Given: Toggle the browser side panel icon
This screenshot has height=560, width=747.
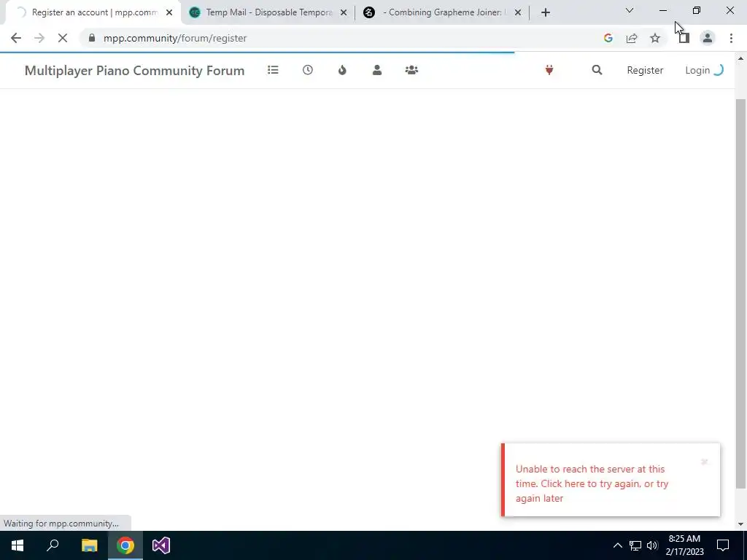Looking at the screenshot, I should tap(684, 38).
